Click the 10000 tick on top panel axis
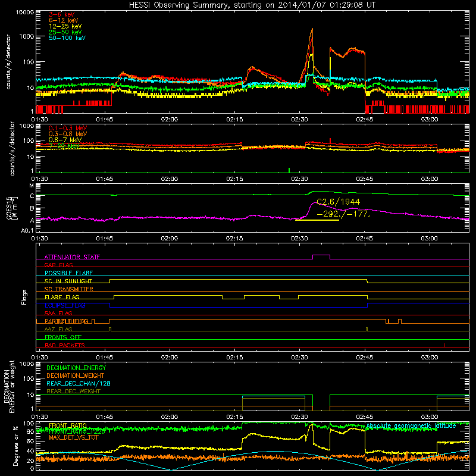Screen dimensions: 476x476 (25, 12)
